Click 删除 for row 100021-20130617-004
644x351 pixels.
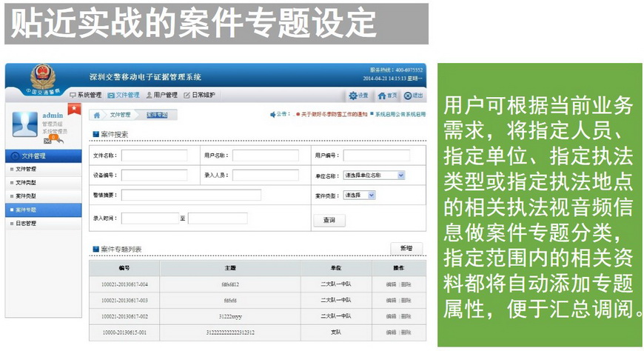[406, 284]
